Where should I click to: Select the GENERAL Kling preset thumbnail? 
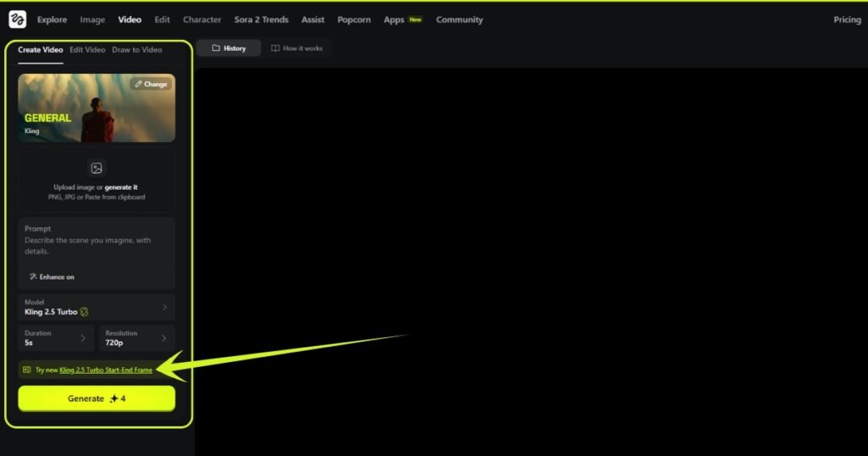point(97,108)
